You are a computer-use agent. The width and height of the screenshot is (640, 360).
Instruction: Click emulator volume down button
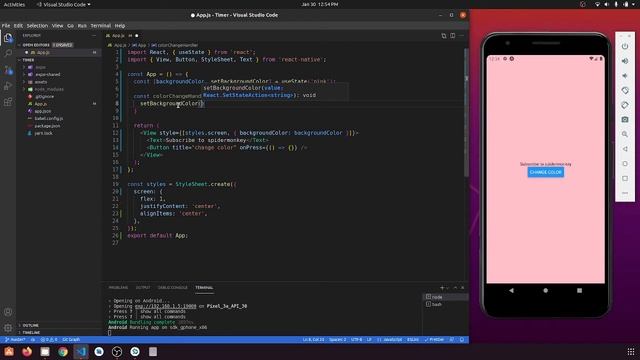pos(625,76)
